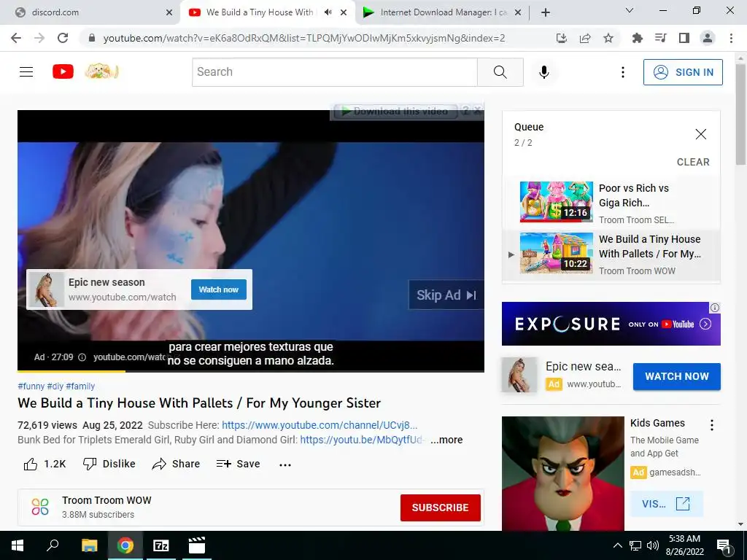Click the browser forward arrow
747x560 pixels.
[39, 38]
